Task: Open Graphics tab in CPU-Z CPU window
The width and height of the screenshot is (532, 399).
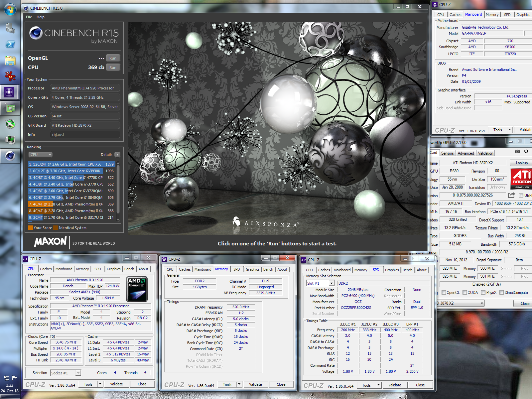Action: pos(113,269)
